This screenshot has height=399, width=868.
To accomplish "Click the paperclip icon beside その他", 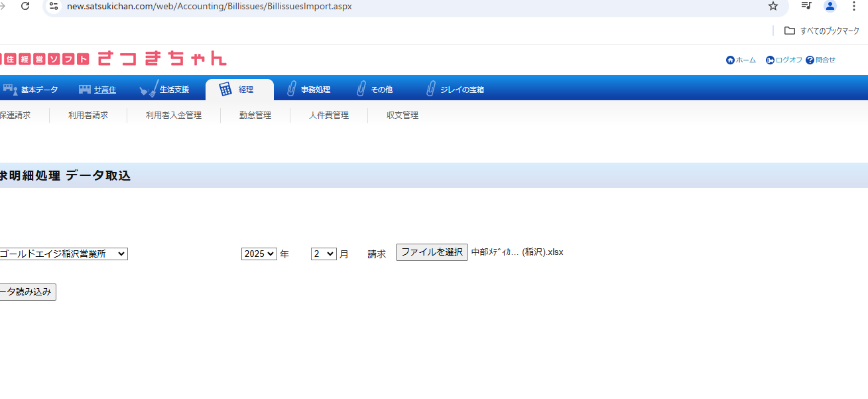I will click(x=361, y=89).
